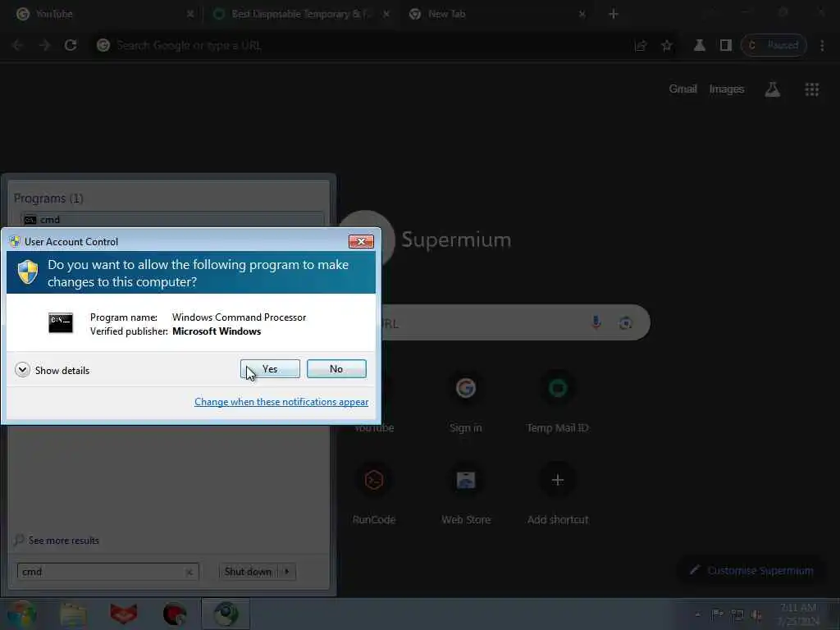Go forward in browser history
The height and width of the screenshot is (630, 840).
point(44,46)
